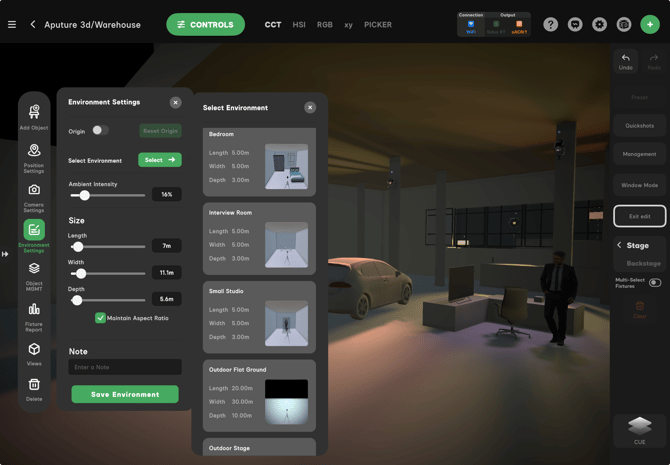This screenshot has width=670, height=465.
Task: Open the Add Object tool
Action: click(x=34, y=116)
